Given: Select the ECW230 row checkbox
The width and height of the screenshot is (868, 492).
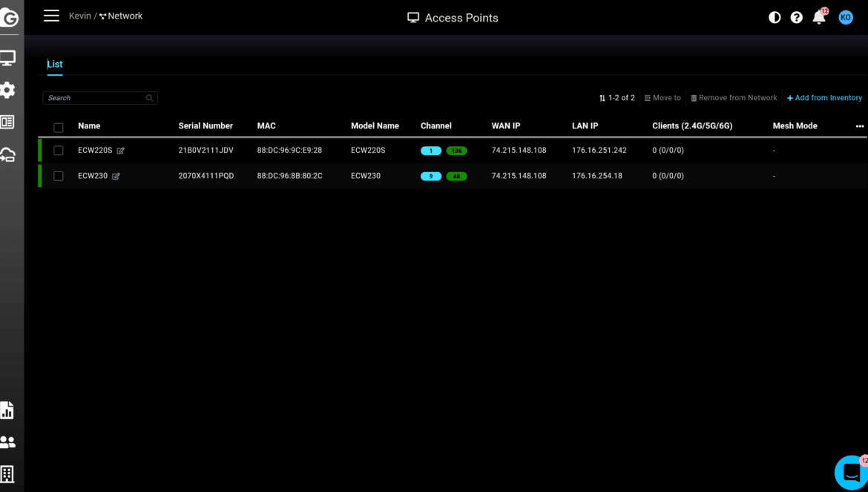Looking at the screenshot, I should click(58, 176).
